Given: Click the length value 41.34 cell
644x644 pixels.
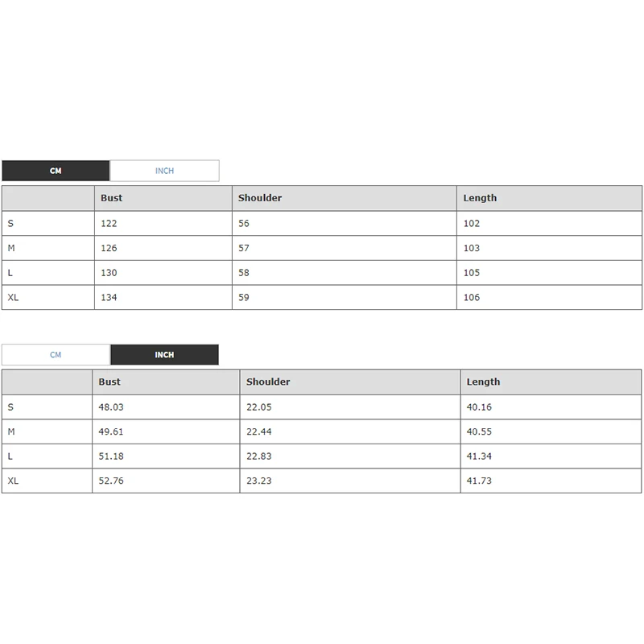Looking at the screenshot, I should (479, 456).
